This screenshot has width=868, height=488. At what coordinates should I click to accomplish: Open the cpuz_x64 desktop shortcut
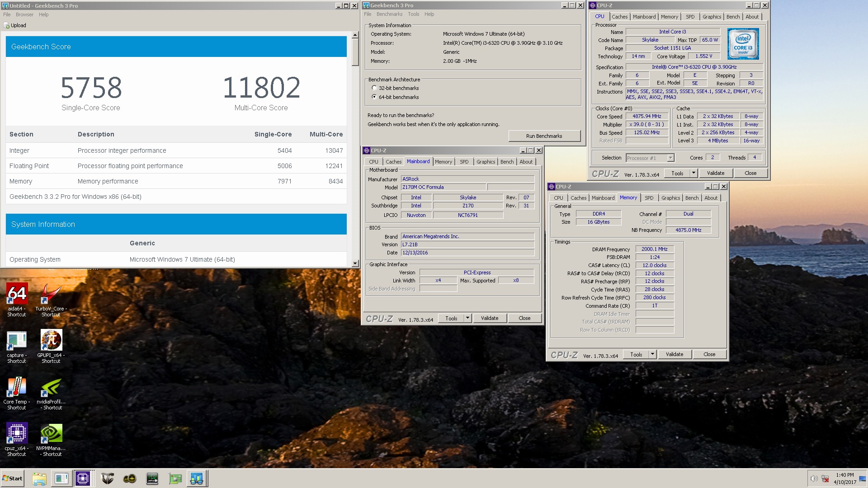[17, 440]
